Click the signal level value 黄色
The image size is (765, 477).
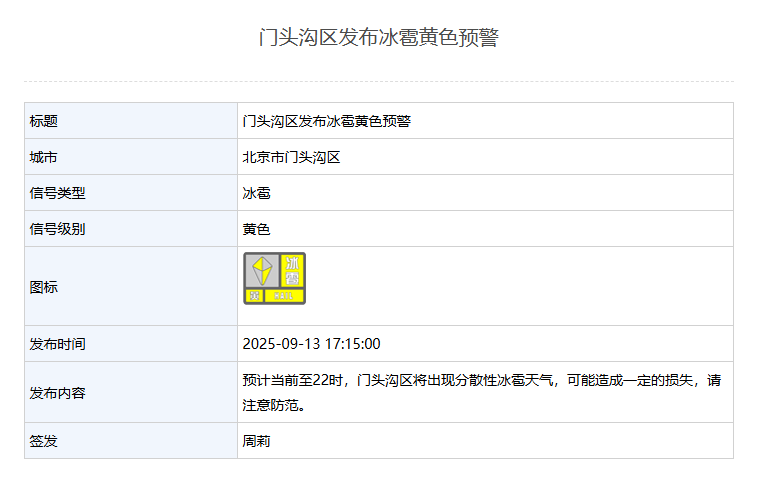257,229
